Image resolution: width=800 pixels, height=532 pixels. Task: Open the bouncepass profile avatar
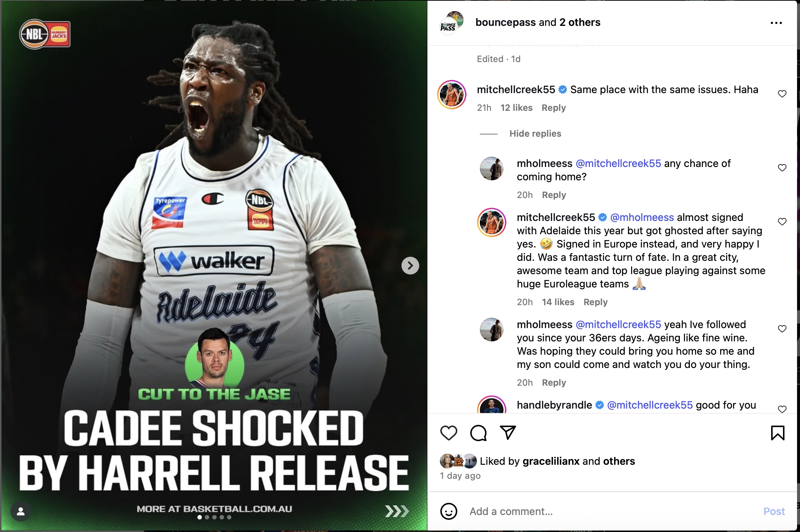click(451, 23)
